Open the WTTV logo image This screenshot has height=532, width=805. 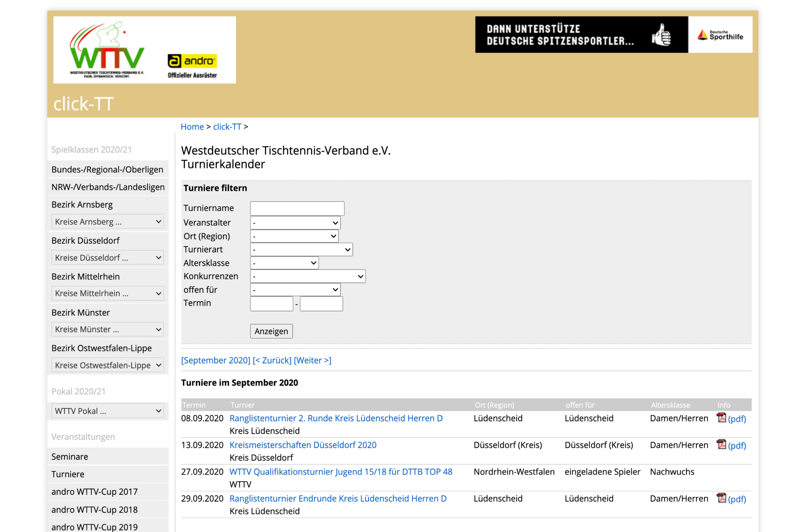pyautogui.click(x=107, y=50)
